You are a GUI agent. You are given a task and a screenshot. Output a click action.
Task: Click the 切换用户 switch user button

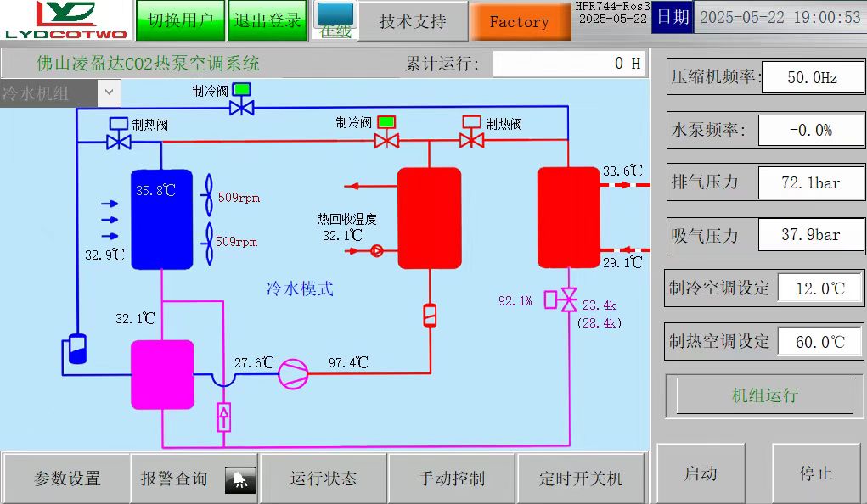(180, 20)
